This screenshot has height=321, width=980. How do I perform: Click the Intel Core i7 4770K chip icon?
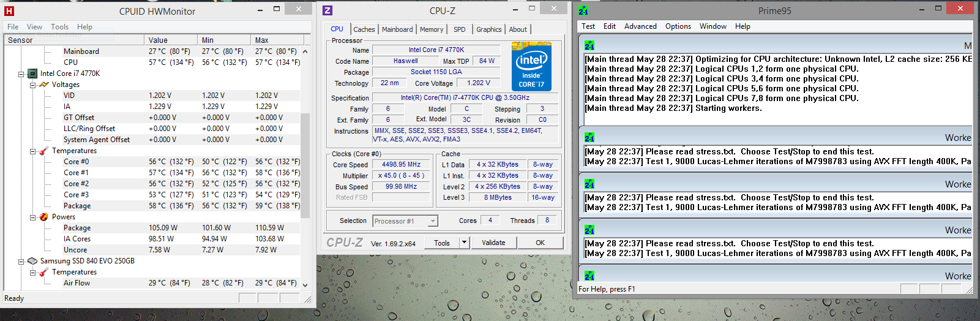tap(32, 74)
